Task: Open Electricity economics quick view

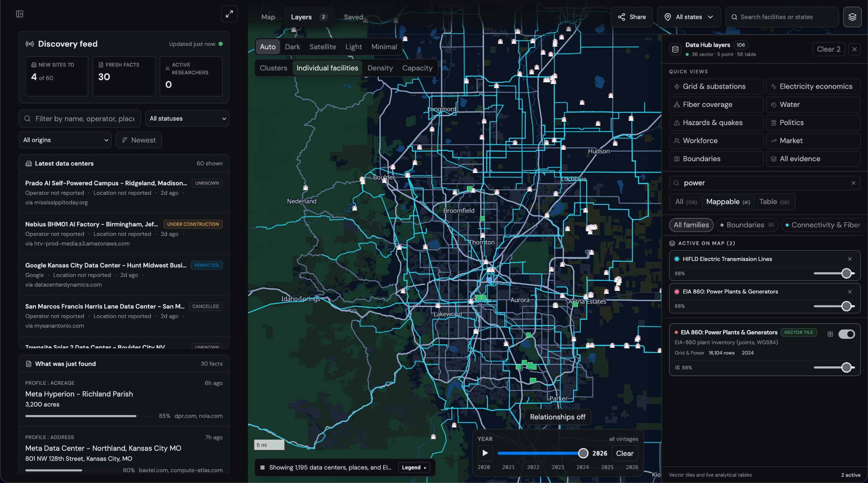Action: point(813,87)
